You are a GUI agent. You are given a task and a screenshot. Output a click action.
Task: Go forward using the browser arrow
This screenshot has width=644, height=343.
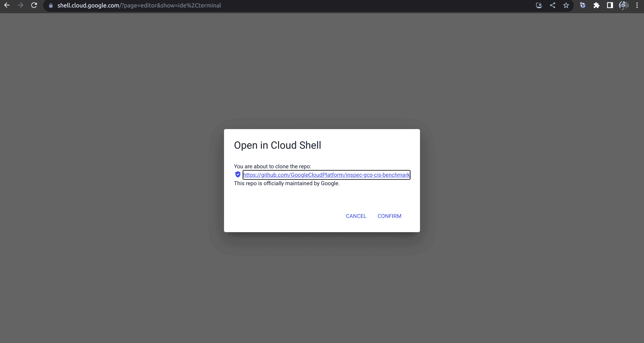(21, 5)
